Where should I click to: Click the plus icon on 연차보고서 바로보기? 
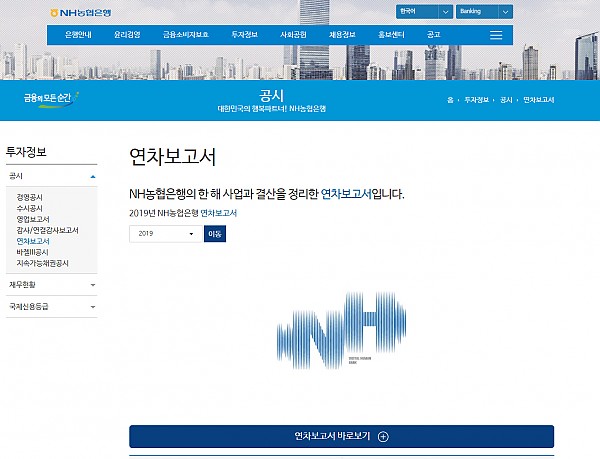(x=383, y=436)
